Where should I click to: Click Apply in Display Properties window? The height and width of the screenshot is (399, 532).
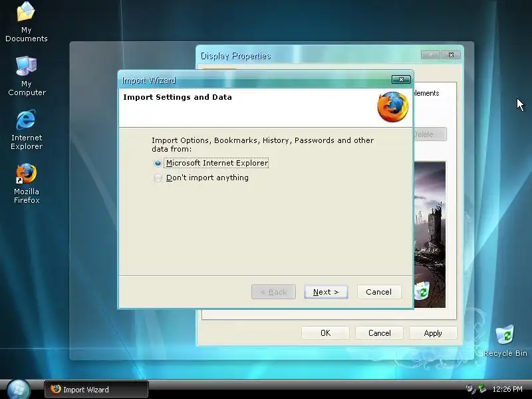(x=433, y=333)
